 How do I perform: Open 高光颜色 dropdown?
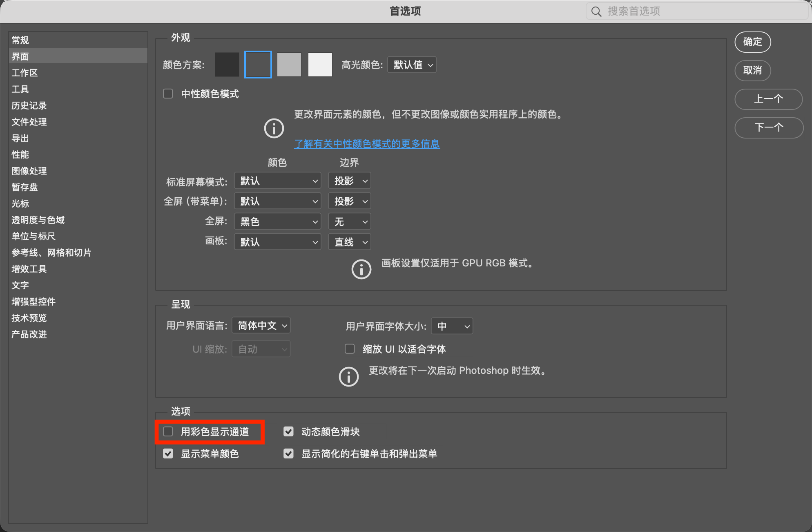pos(412,65)
